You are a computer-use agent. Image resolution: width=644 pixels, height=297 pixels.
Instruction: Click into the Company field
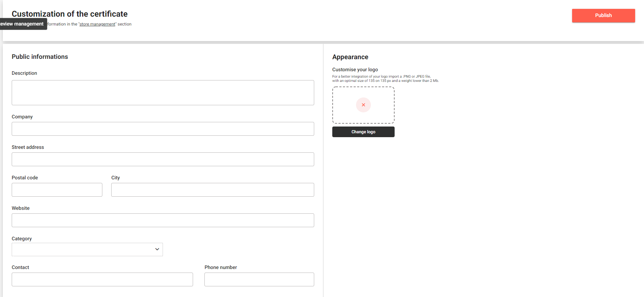163,129
